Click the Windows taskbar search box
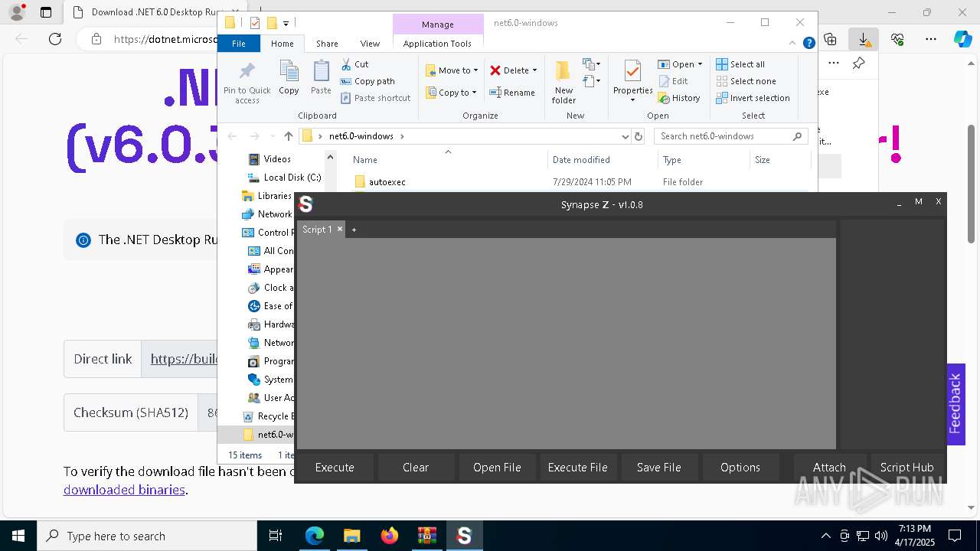This screenshot has width=980, height=551. click(x=147, y=536)
